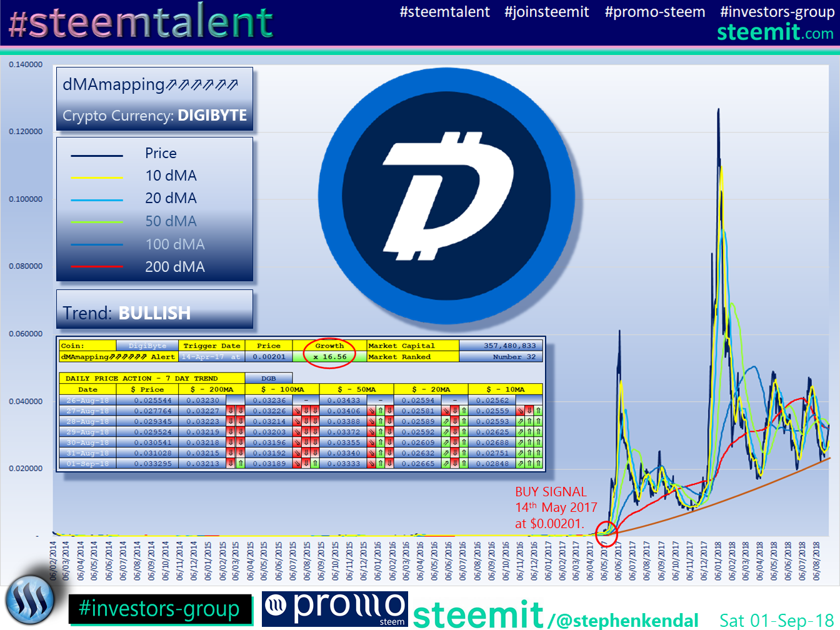The image size is (840, 630).
Task: Click the 100 dMA legend text
Action: [x=175, y=244]
